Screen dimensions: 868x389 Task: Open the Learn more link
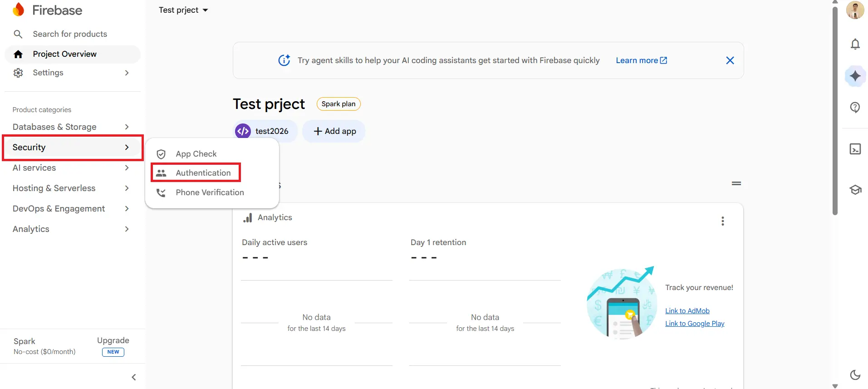[641, 60]
